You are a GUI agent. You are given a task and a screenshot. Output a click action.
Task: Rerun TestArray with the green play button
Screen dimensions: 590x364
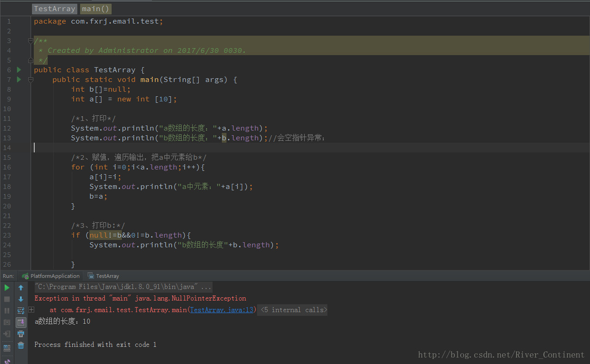[x=7, y=288]
